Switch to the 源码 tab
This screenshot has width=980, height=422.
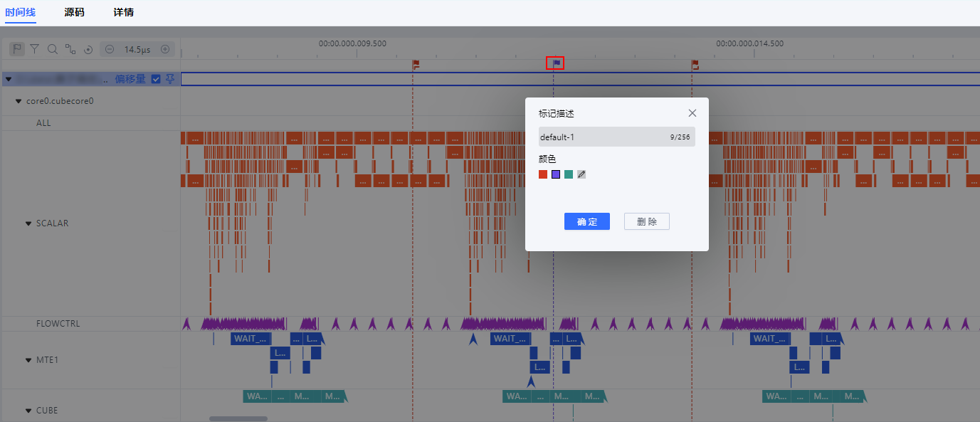74,12
